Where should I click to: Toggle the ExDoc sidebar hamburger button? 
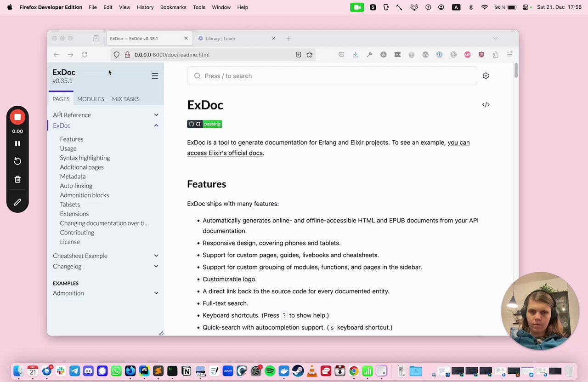(155, 76)
